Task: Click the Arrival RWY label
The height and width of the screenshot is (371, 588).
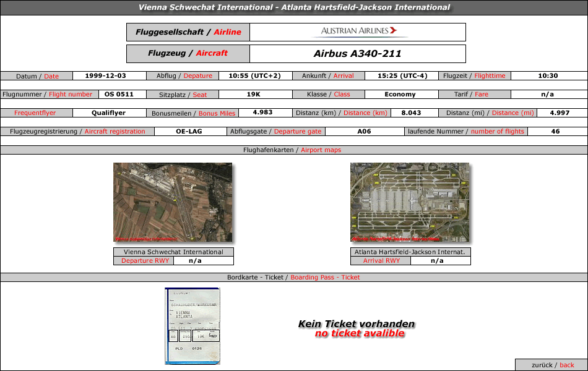Action: (x=381, y=261)
